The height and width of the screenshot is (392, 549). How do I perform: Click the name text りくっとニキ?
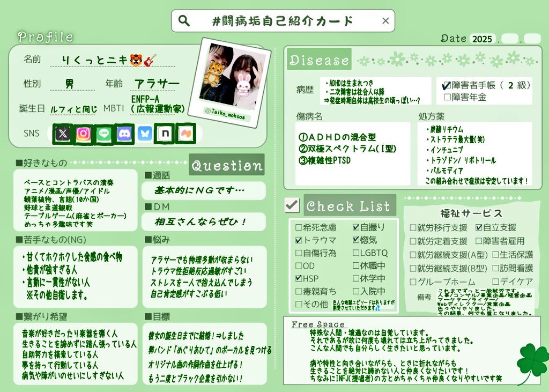click(x=94, y=60)
